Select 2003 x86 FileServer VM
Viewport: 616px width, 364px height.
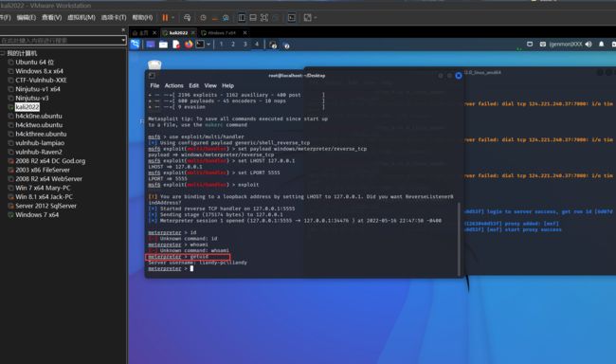click(x=43, y=170)
